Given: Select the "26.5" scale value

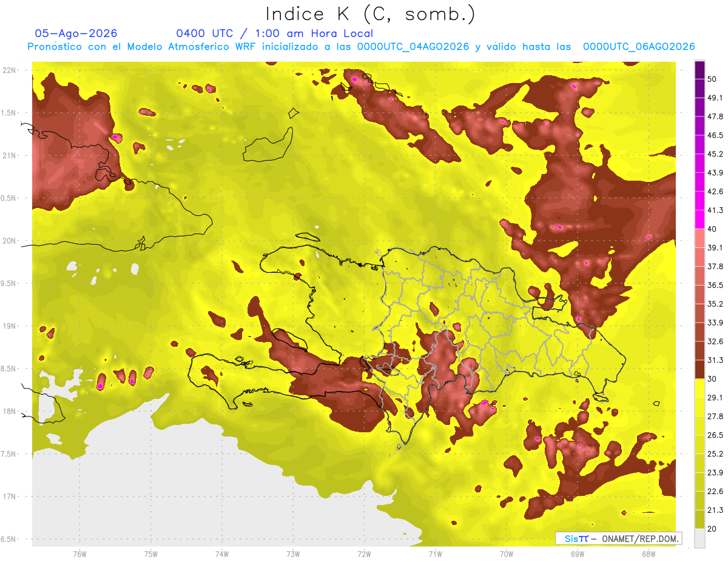Looking at the screenshot, I should pos(715,435).
